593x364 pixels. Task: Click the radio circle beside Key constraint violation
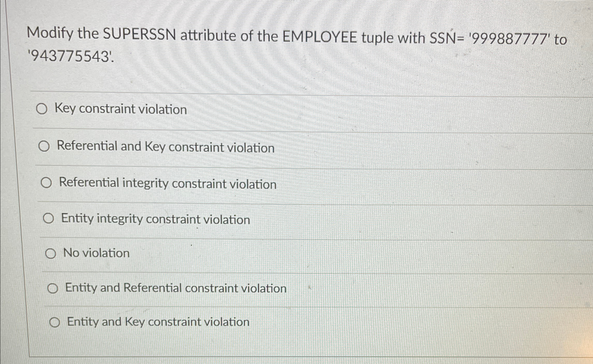[45, 109]
